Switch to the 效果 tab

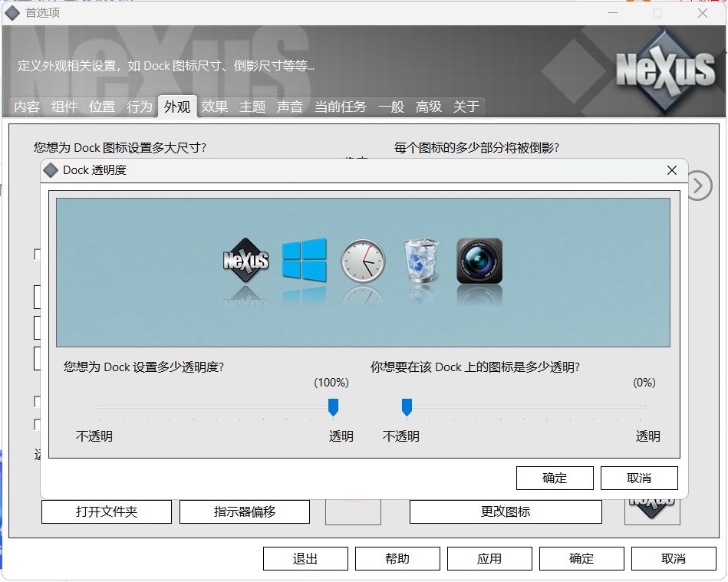tap(215, 107)
